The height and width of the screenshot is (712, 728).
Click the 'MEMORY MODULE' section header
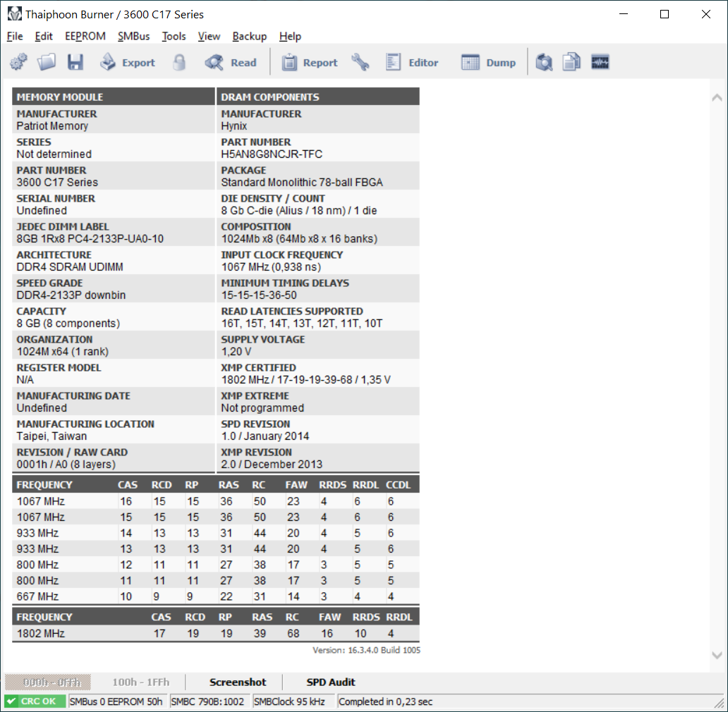tap(114, 97)
